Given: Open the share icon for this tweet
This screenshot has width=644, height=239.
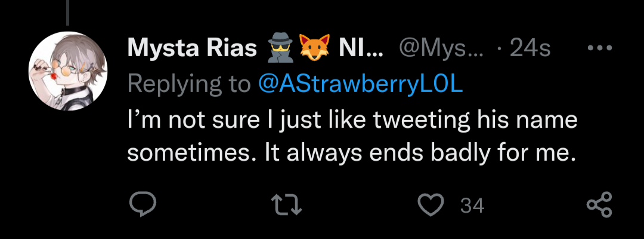Looking at the screenshot, I should pyautogui.click(x=599, y=205).
